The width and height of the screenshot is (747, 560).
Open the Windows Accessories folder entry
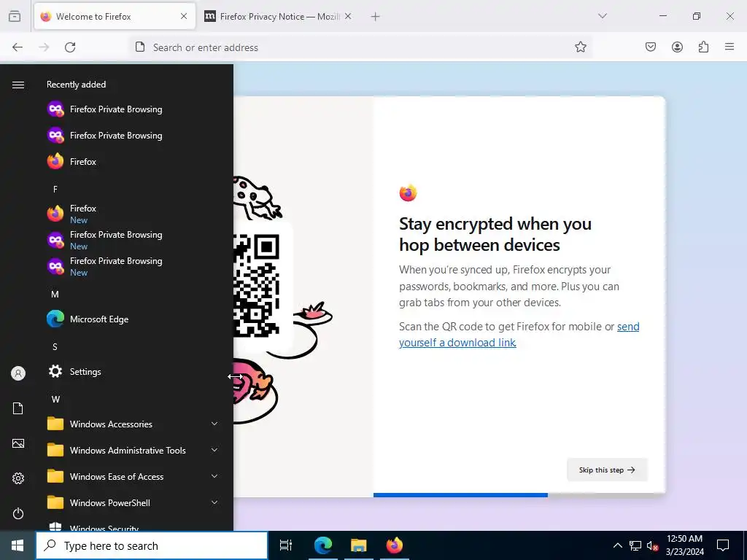click(133, 424)
